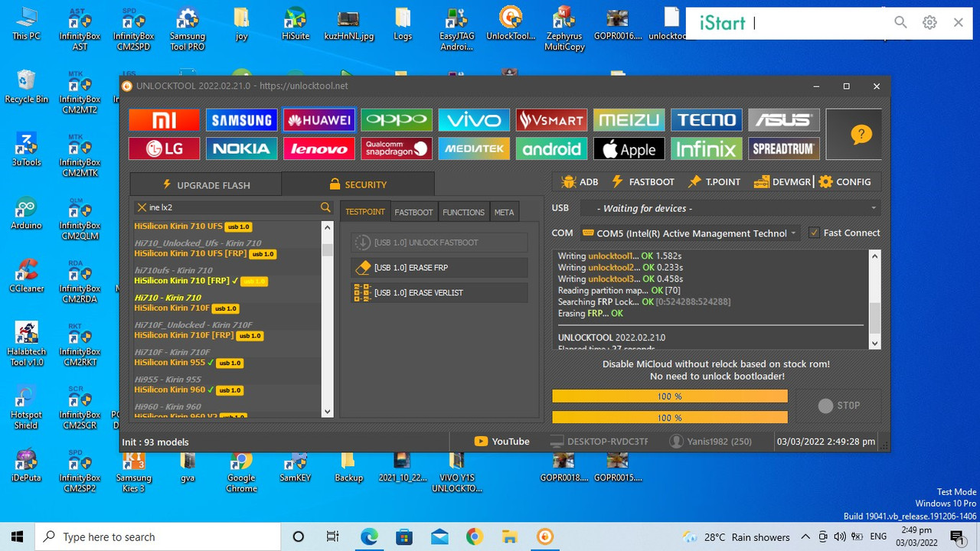Open the FASTBOOT tool
This screenshot has width=980, height=551.
click(x=643, y=182)
